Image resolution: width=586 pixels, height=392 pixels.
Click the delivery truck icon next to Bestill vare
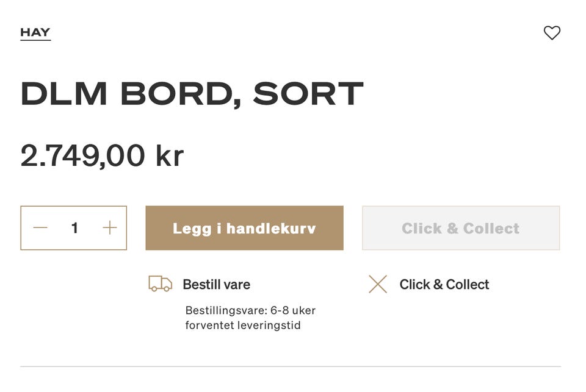point(159,284)
